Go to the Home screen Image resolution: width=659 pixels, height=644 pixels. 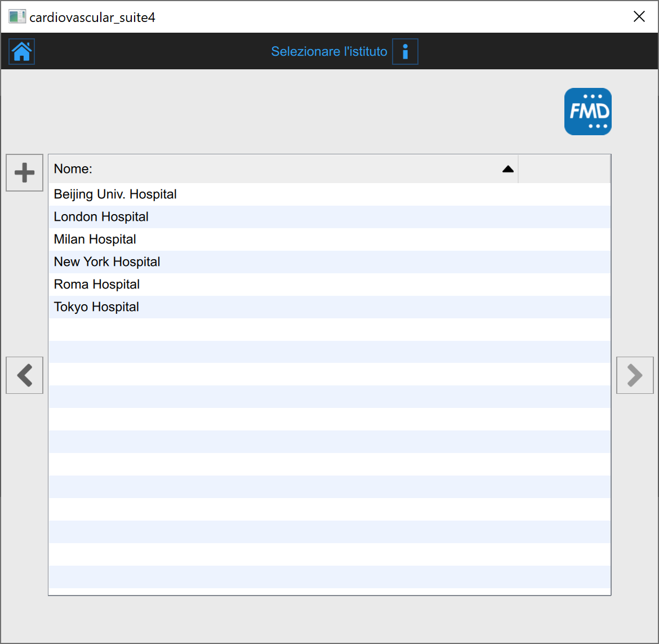click(x=22, y=52)
